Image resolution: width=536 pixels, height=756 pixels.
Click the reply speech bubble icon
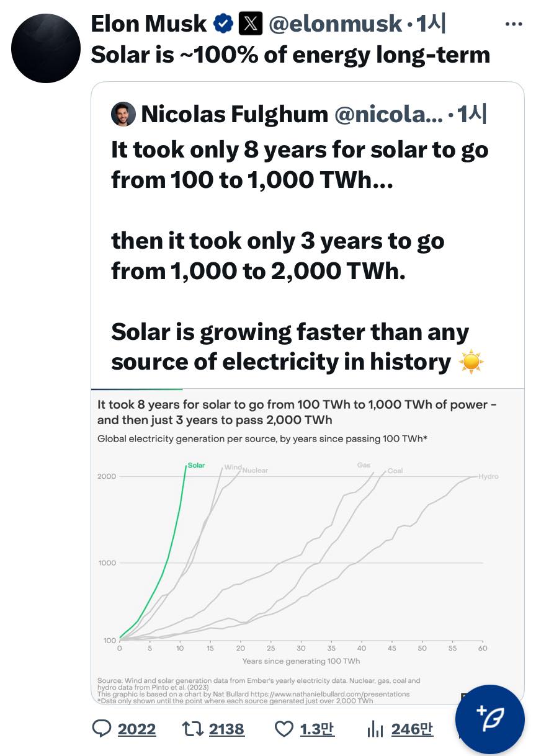(101, 729)
